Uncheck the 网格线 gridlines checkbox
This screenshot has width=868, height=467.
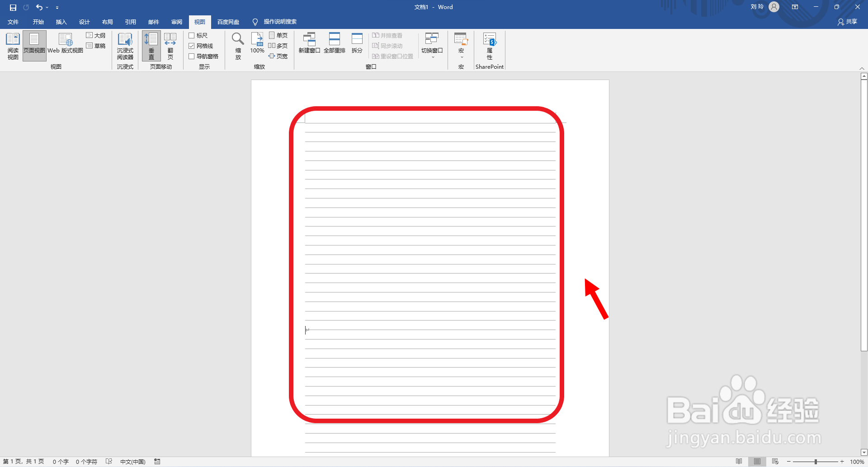coord(192,46)
